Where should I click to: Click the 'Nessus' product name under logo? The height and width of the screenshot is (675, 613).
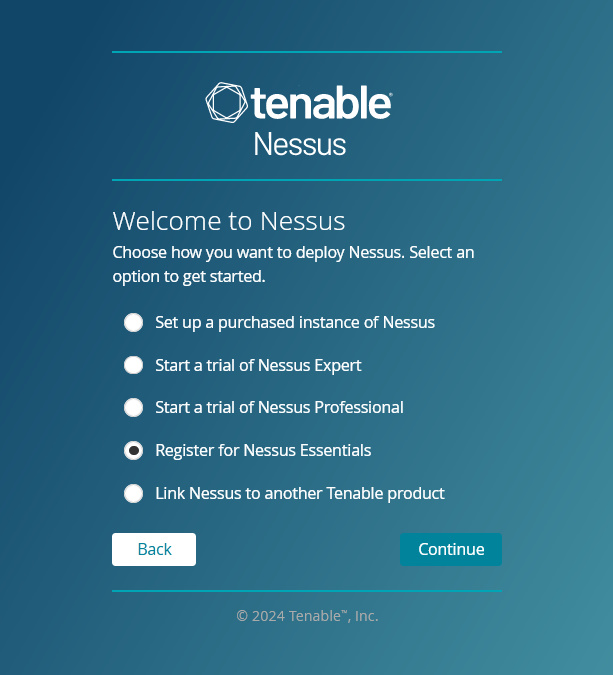(300, 144)
